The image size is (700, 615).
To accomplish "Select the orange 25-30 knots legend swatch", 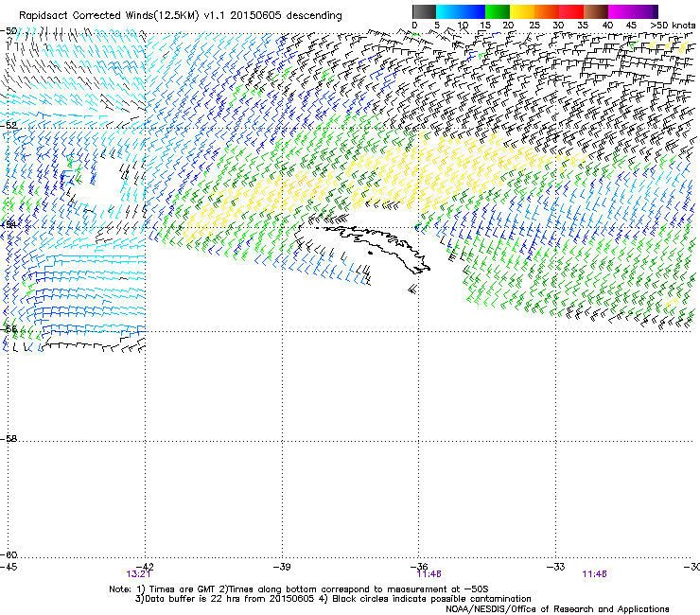I will coord(547,11).
